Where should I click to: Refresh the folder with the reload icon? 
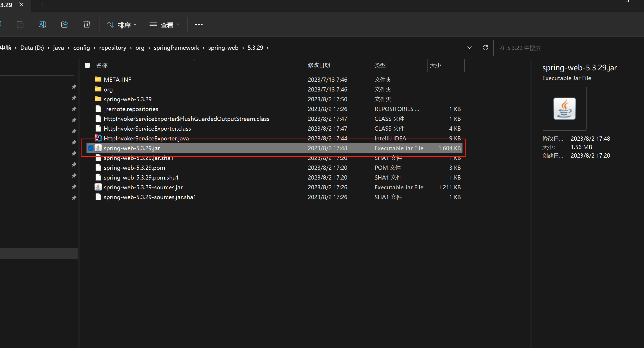point(485,48)
